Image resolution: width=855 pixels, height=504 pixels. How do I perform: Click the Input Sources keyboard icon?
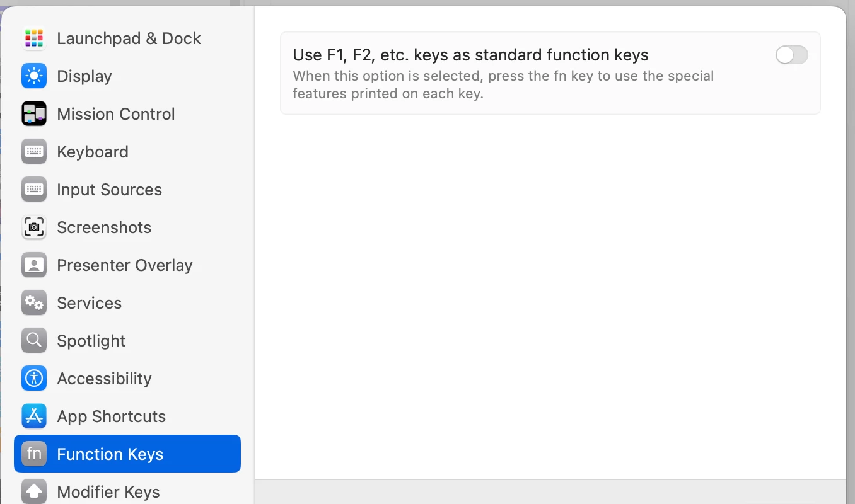point(34,190)
